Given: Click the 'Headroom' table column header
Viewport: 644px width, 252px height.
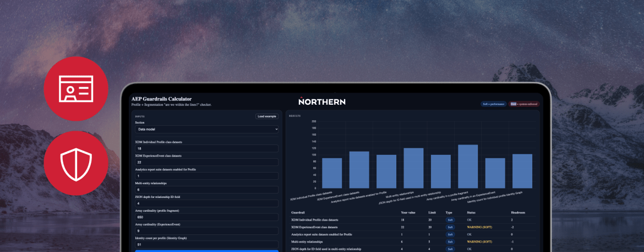Looking at the screenshot, I should pos(518,212).
